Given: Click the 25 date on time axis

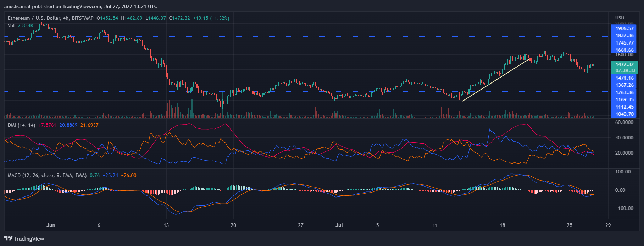Looking at the screenshot, I should click(x=570, y=225).
